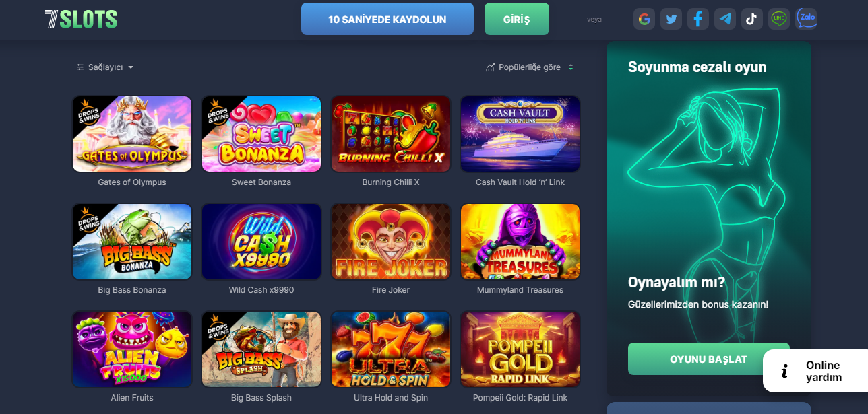The height and width of the screenshot is (414, 868).
Task: Sign in using the Twitter icon
Action: coord(671,19)
